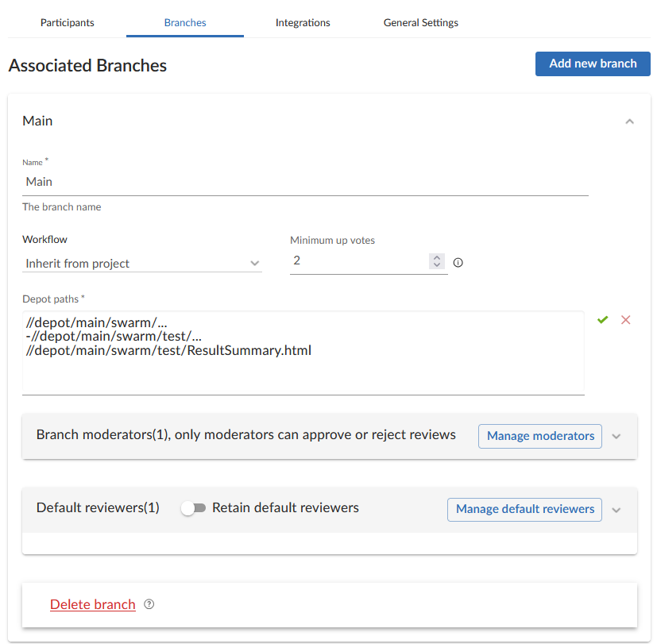Open the Workflow dropdown
The height and width of the screenshot is (644, 657).
pyautogui.click(x=142, y=263)
